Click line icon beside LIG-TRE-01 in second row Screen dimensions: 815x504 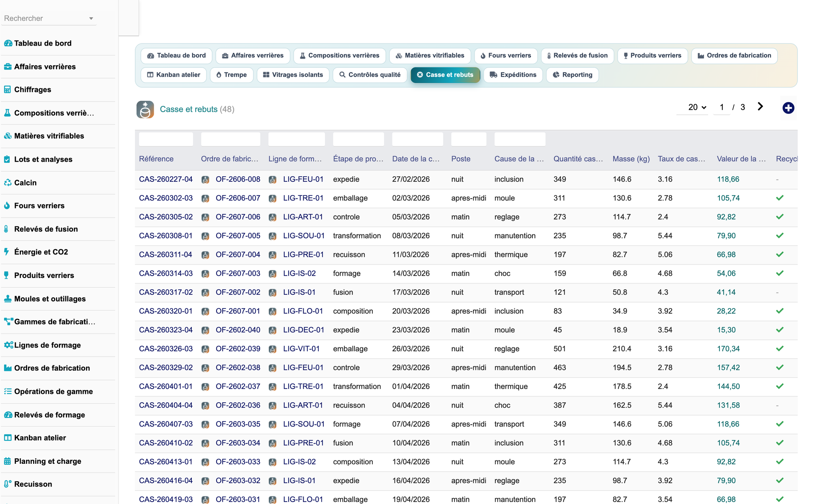pyautogui.click(x=273, y=198)
